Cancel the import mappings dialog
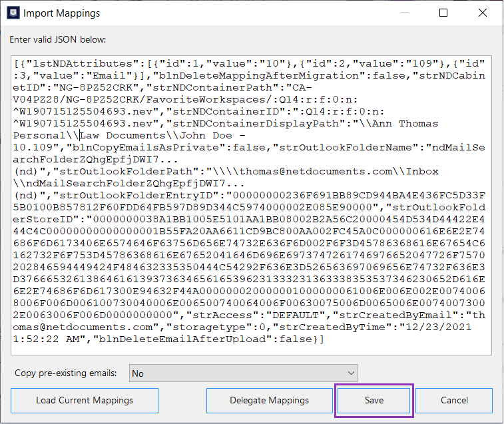The image size is (504, 424). [454, 401]
